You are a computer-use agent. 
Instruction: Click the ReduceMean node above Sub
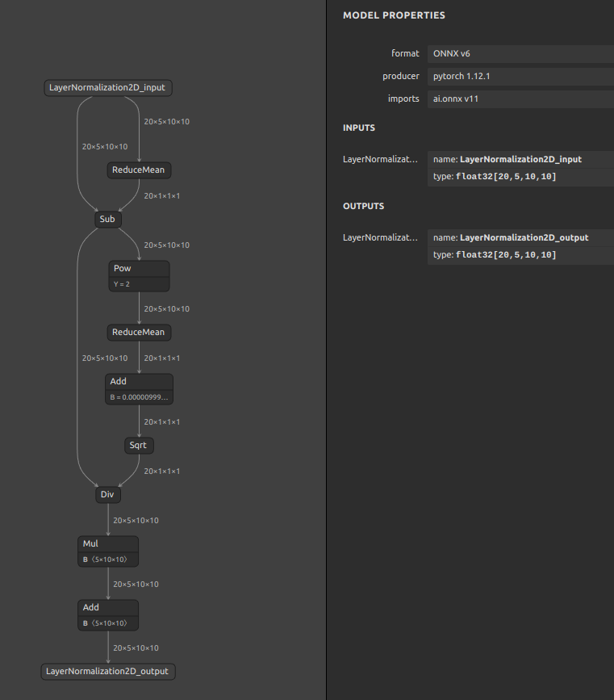[x=140, y=170]
